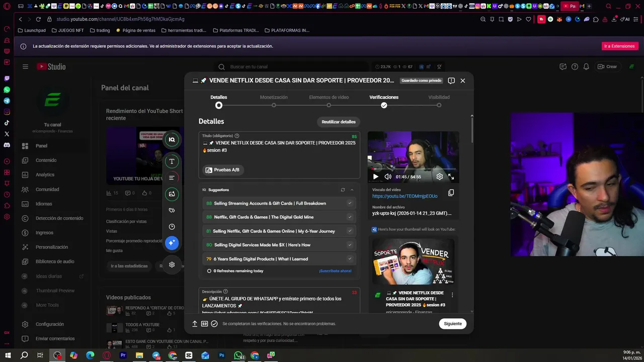
Task: Click the checks complete checkmark icon
Action: pos(214,324)
